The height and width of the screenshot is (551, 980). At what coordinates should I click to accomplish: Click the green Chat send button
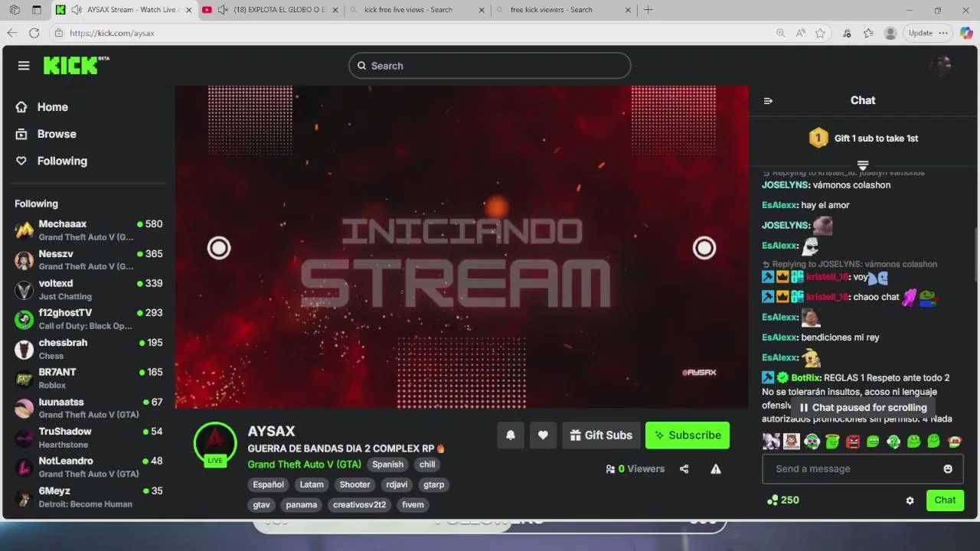[x=945, y=500]
